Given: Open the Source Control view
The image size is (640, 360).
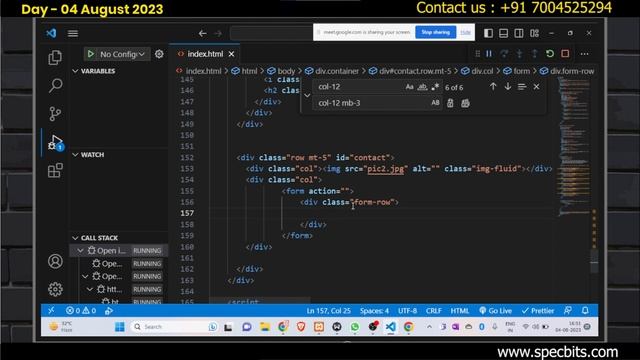Looking at the screenshot, I should click(55, 113).
